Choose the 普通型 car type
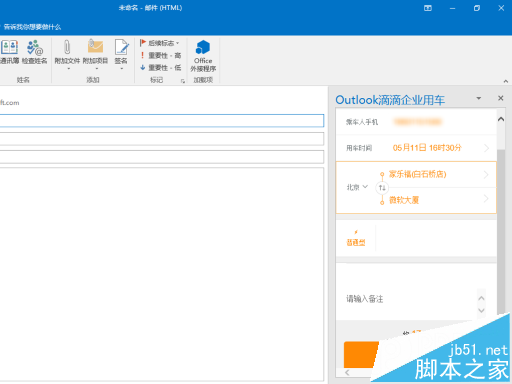This screenshot has width=512, height=384. coord(356,238)
